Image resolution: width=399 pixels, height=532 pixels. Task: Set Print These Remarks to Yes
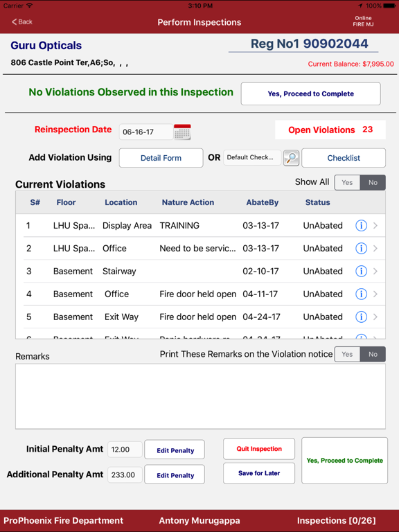347,354
